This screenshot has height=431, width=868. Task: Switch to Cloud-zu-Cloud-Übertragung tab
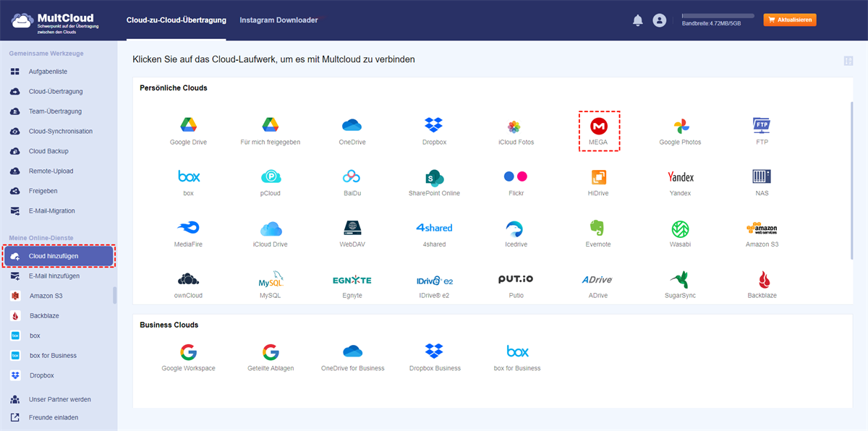point(176,20)
